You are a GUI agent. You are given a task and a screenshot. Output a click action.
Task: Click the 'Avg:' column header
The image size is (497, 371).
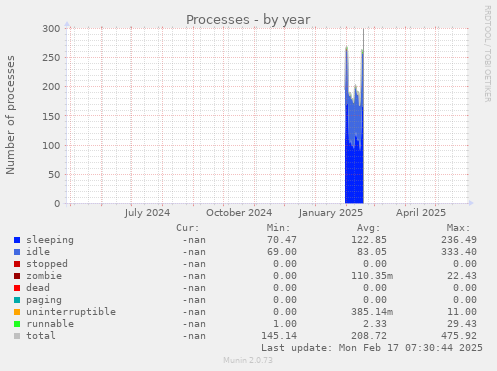(x=368, y=228)
